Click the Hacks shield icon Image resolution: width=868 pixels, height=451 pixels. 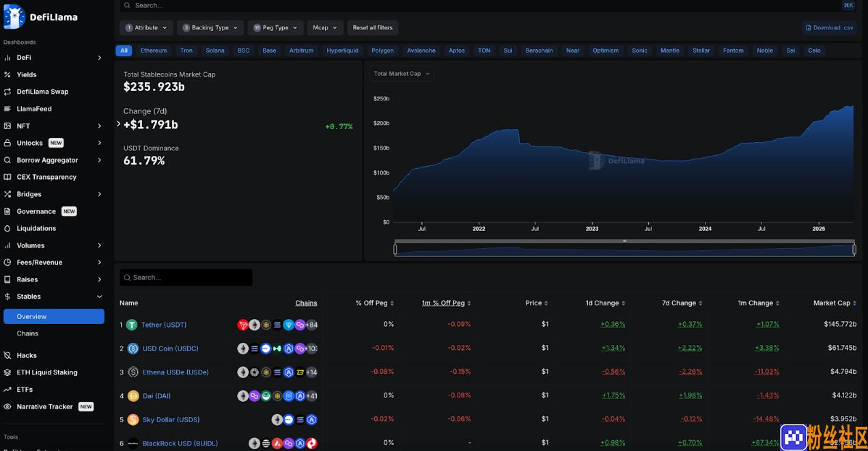(x=8, y=355)
